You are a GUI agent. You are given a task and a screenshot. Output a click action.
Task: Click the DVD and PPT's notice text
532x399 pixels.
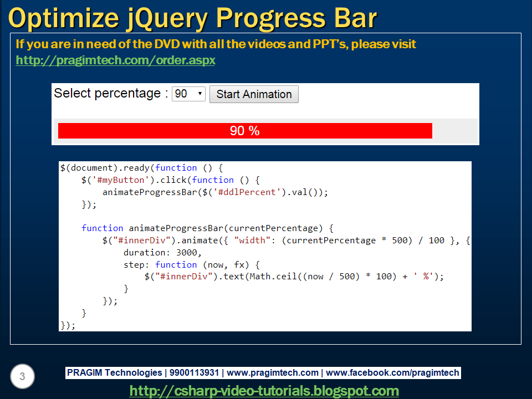(x=216, y=44)
